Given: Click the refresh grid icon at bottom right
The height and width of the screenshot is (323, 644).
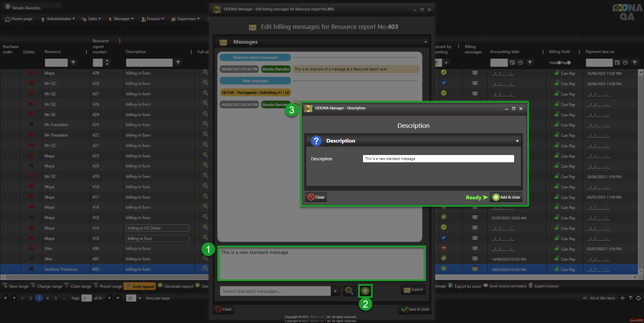Looking at the screenshot, I should coord(638,298).
